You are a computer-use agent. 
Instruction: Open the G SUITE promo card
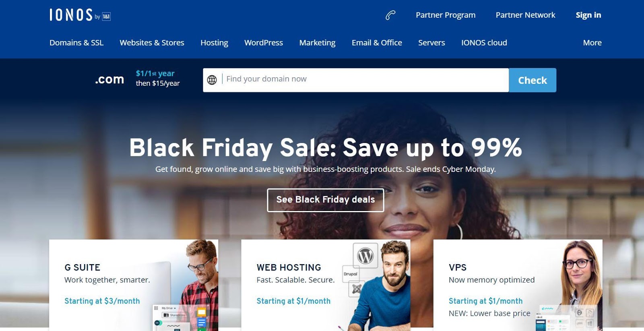click(x=134, y=285)
